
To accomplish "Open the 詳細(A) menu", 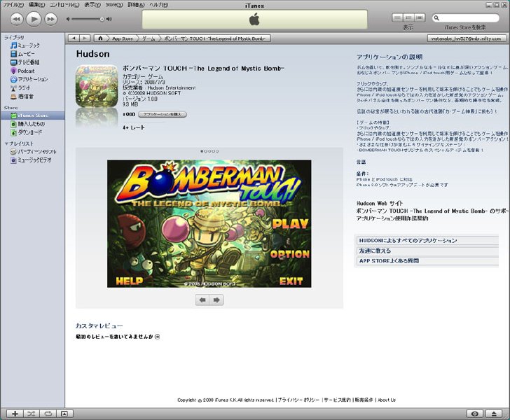I will click(x=136, y=5).
